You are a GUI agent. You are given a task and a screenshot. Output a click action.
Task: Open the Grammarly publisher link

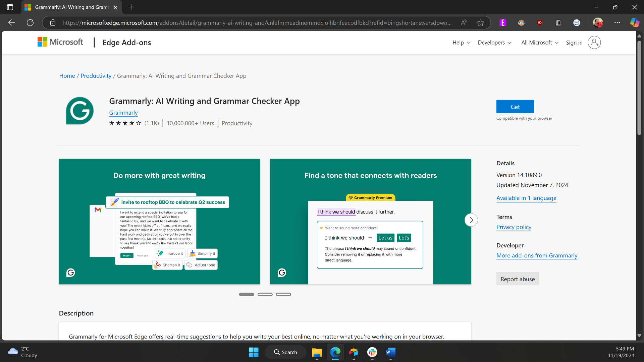pos(123,113)
